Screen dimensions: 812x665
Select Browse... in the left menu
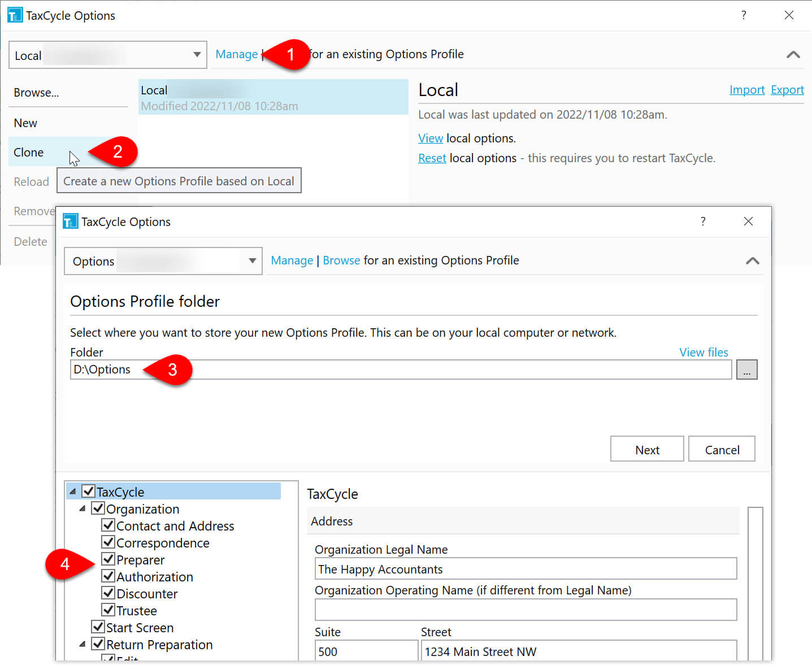tap(36, 93)
